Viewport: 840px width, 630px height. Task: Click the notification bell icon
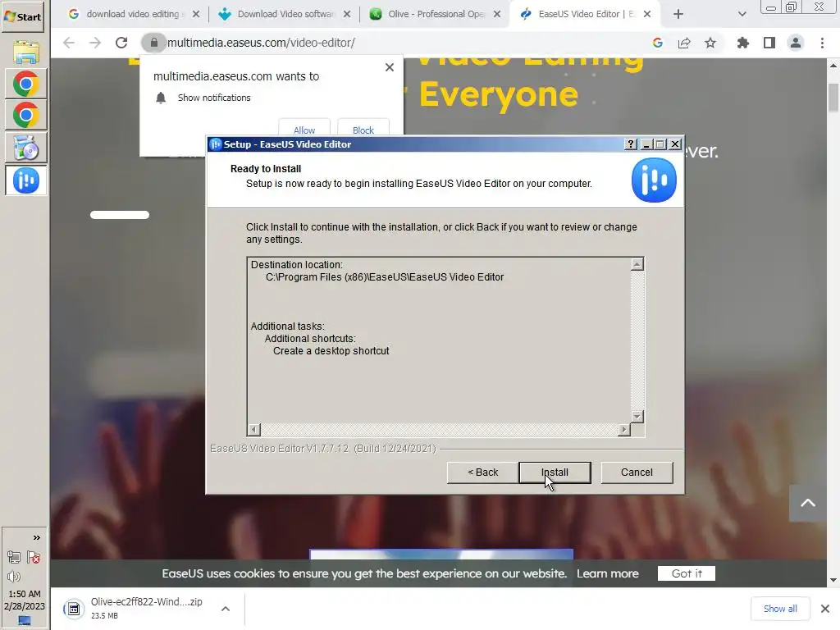click(161, 98)
